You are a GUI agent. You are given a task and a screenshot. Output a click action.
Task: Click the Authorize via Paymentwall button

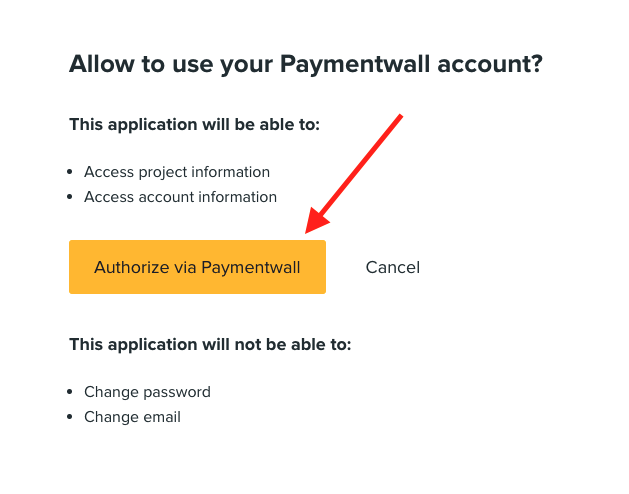pos(197,267)
